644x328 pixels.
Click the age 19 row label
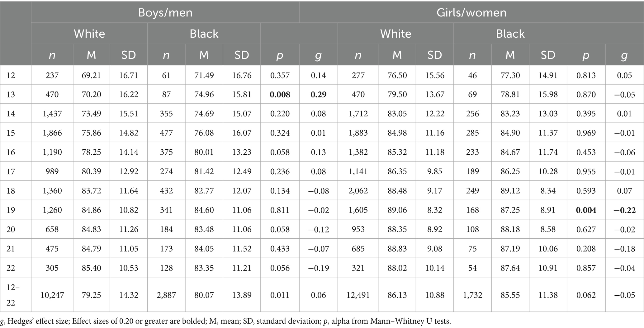[x=11, y=210]
